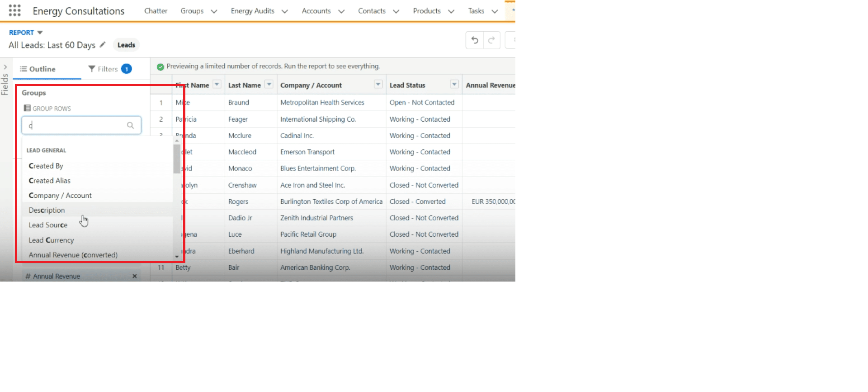The height and width of the screenshot is (392, 868).
Task: Choose Description from the field list
Action: tap(47, 210)
